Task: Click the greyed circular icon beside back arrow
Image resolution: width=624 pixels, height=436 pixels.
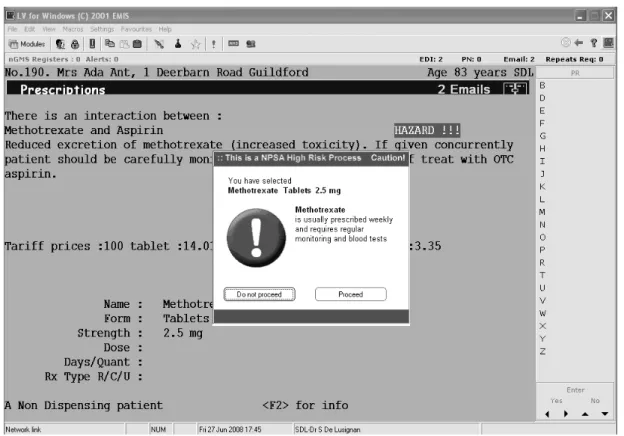Action: click(x=566, y=43)
